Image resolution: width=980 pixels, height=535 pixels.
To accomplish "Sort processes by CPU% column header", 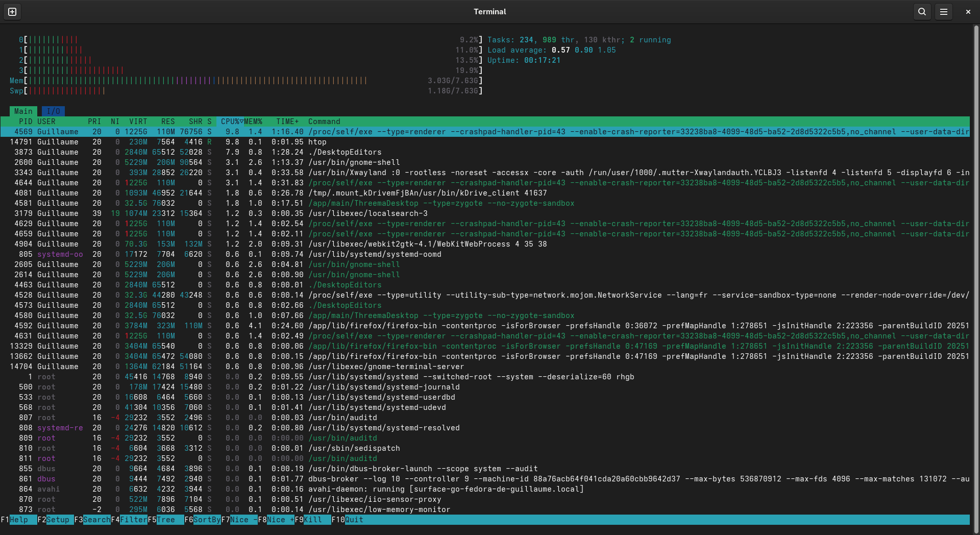I will pos(231,121).
